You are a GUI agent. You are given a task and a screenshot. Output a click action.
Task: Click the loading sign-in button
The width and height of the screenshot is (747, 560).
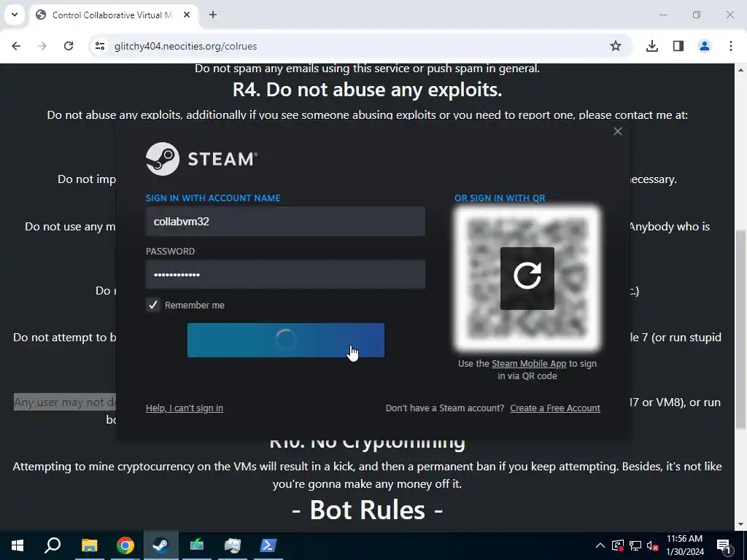(285, 340)
